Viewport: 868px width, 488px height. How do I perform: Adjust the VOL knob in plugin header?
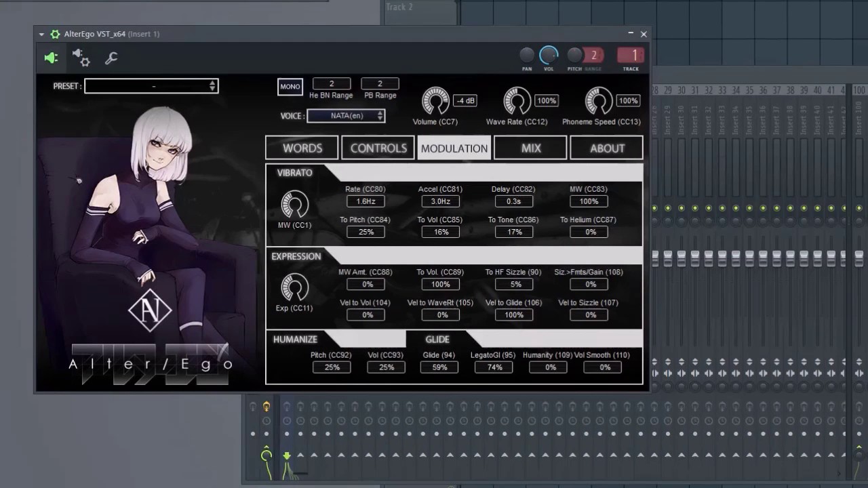(549, 56)
